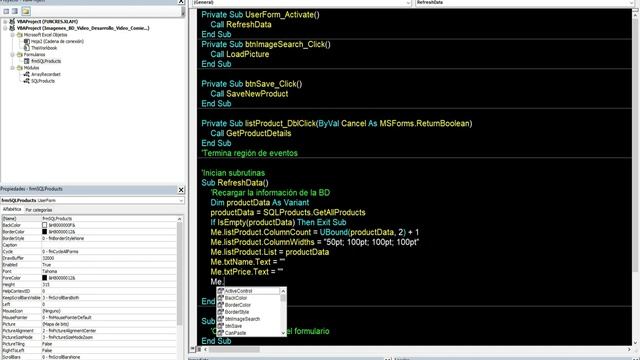
Task: Select ThisWorkbook in project tree
Action: 44,48
